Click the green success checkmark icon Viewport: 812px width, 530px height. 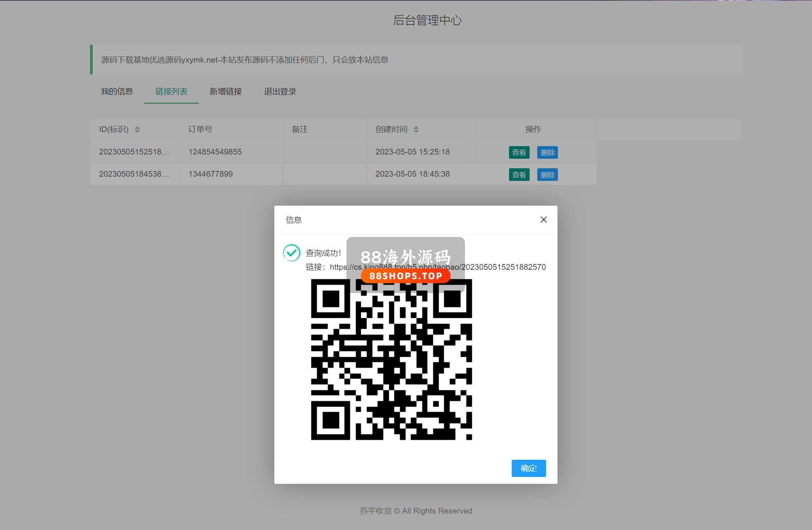pos(292,253)
